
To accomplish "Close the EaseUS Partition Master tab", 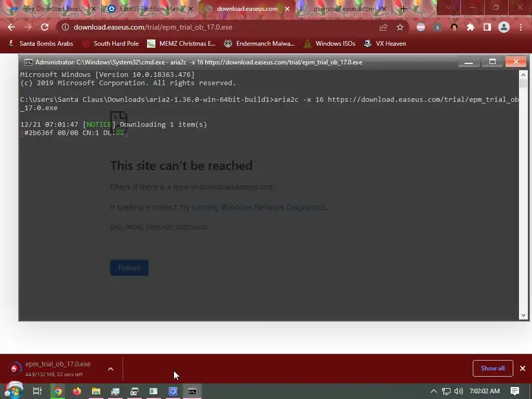I will click(x=191, y=9).
